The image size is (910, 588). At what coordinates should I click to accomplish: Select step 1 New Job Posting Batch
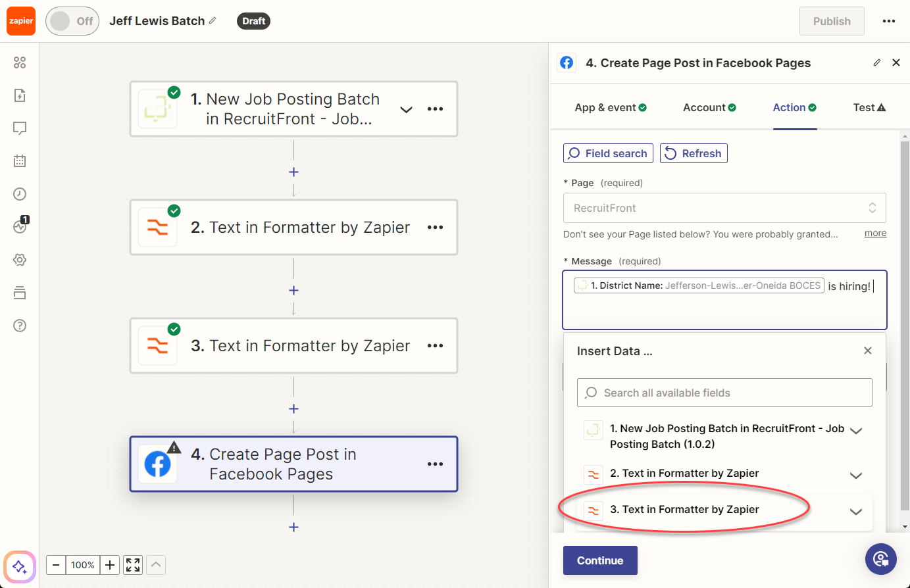point(293,109)
